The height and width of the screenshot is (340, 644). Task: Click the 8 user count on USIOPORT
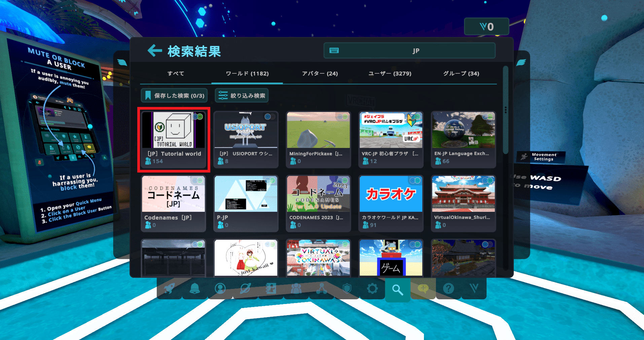(x=223, y=161)
